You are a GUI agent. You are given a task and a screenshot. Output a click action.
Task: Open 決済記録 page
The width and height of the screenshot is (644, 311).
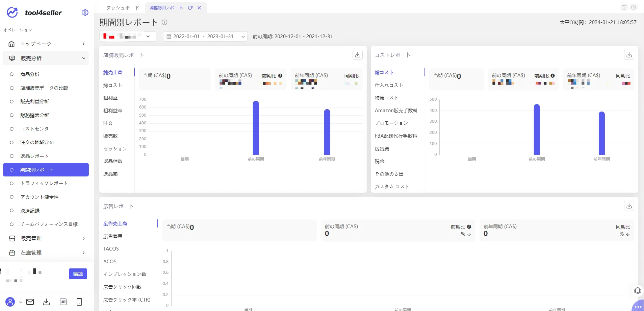30,211
